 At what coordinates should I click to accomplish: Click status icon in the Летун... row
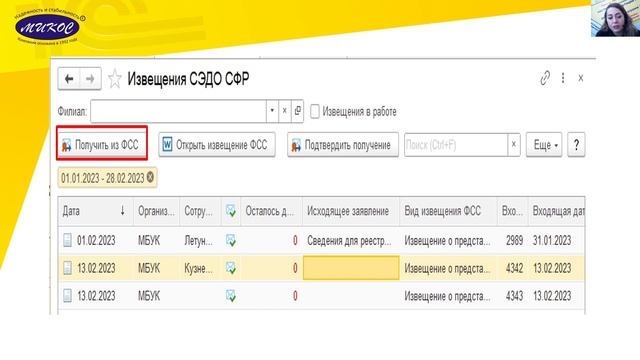click(231, 241)
